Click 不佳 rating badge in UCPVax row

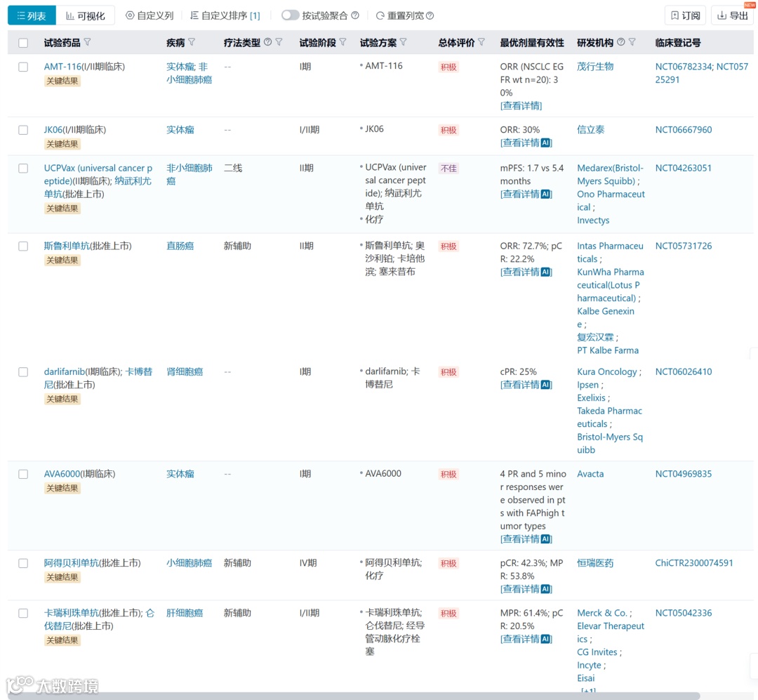pos(448,169)
